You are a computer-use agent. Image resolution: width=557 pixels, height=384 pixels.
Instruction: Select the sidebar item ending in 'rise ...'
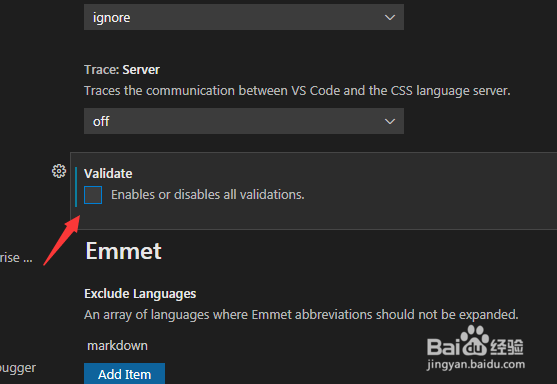click(16, 258)
